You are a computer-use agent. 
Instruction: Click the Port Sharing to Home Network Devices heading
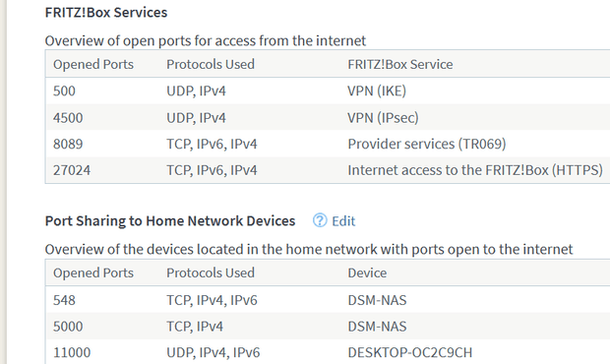pos(170,221)
